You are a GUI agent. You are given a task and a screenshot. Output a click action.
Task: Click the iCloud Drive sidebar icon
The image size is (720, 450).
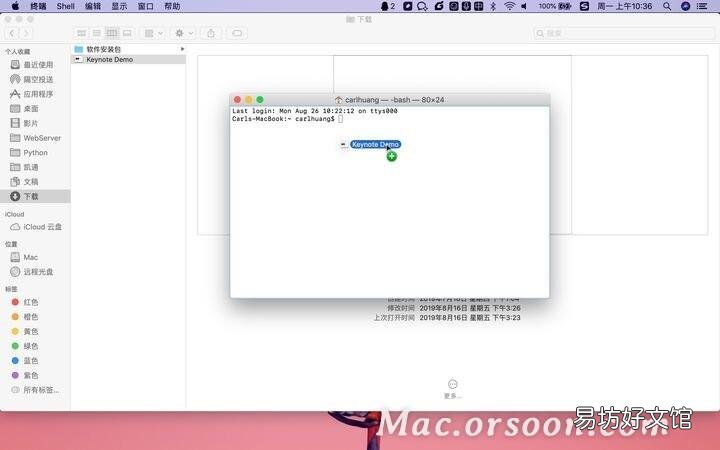15,227
